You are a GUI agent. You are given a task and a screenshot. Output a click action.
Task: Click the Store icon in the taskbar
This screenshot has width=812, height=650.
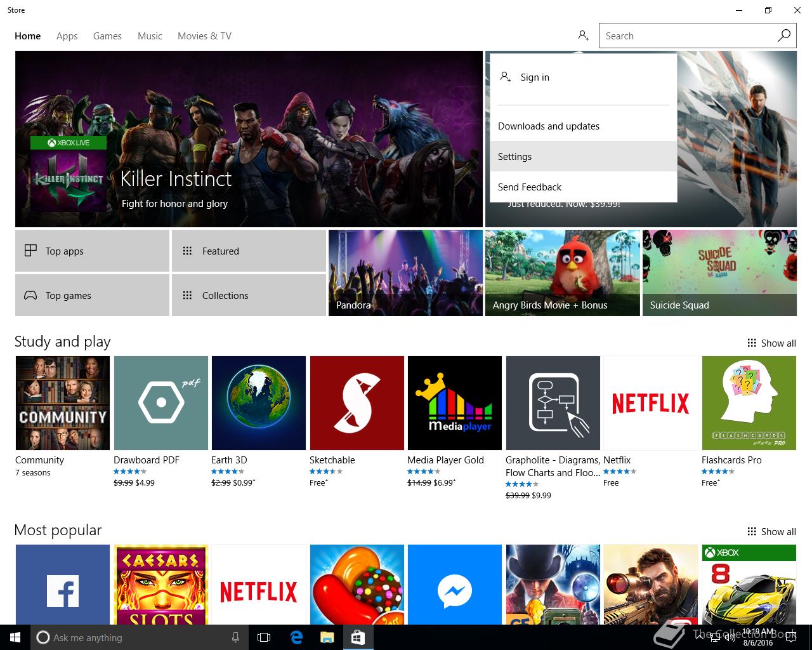(x=358, y=637)
